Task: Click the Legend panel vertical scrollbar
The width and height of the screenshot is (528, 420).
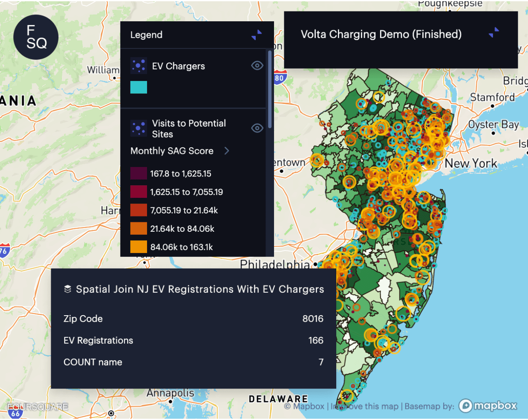Action: 269,89
